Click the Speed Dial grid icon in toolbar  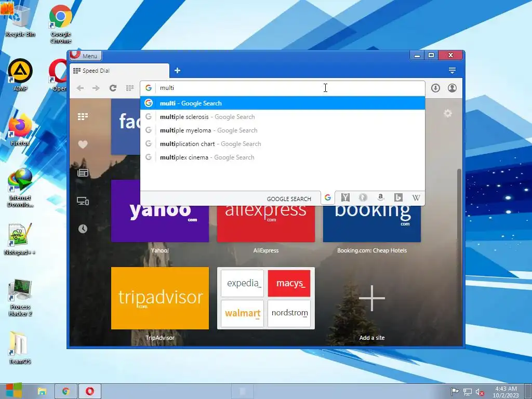(x=129, y=88)
